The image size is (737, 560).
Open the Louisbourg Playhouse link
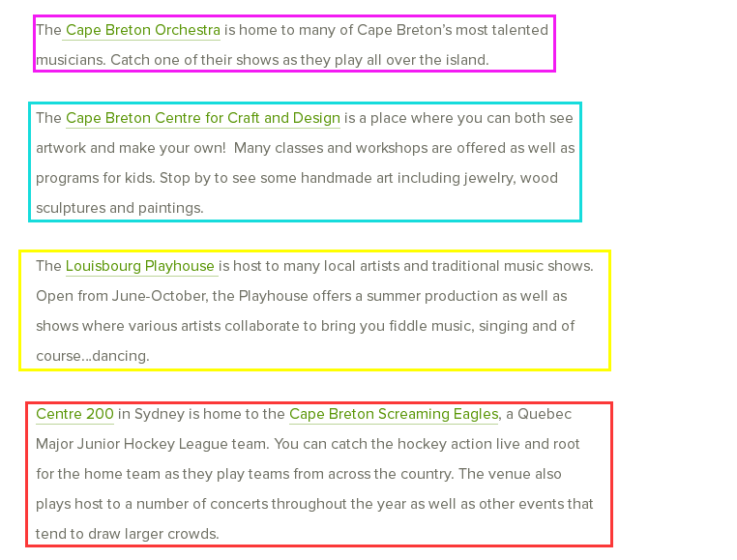(x=140, y=266)
